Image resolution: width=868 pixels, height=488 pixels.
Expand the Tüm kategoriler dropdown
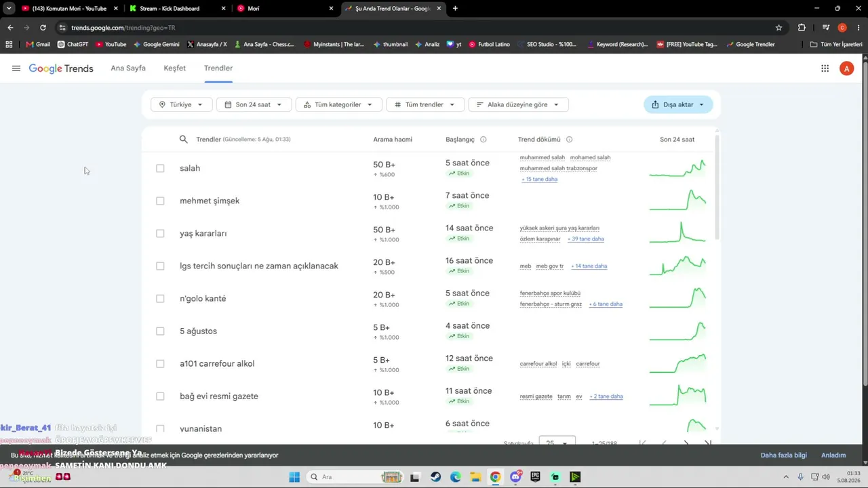tap(338, 104)
